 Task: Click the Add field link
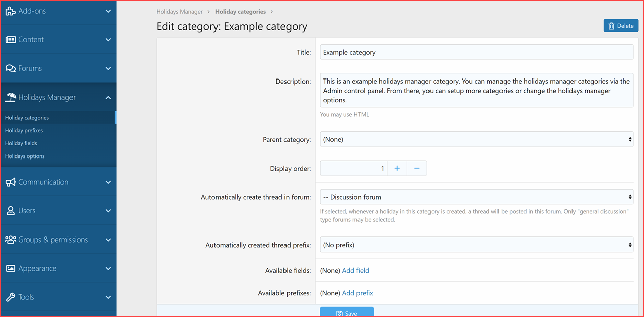(x=355, y=271)
